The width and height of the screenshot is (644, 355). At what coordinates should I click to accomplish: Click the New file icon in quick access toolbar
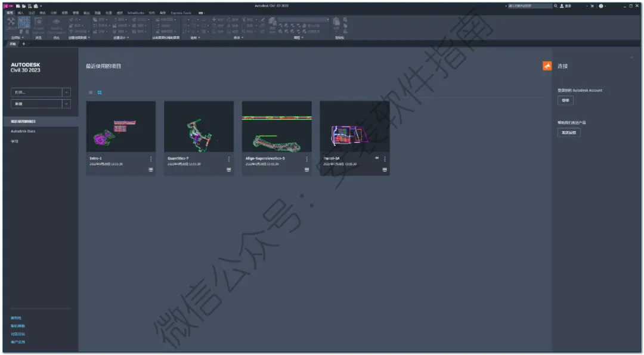(x=18, y=6)
